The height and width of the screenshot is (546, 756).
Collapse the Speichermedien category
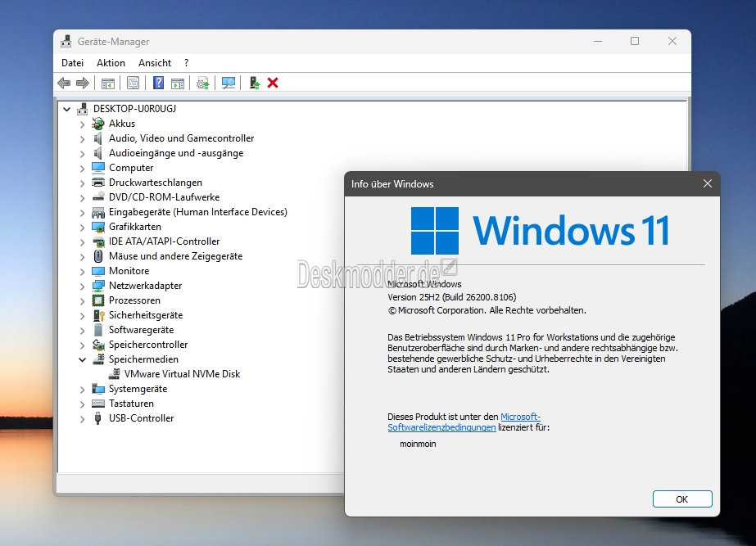point(82,359)
